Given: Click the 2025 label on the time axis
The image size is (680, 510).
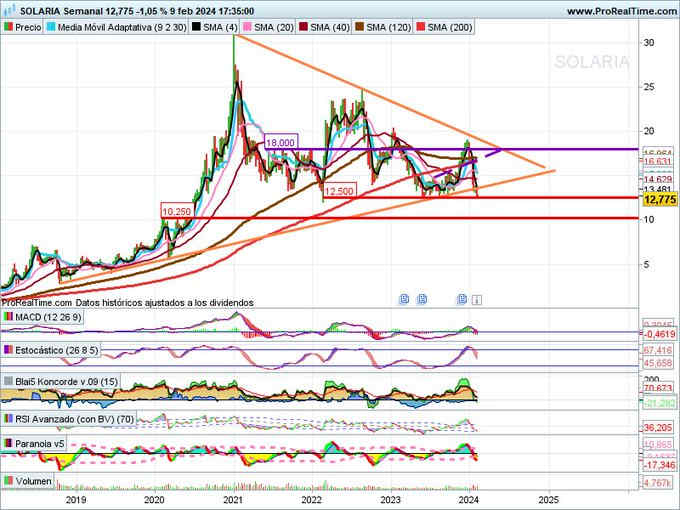Looking at the screenshot, I should [x=549, y=500].
